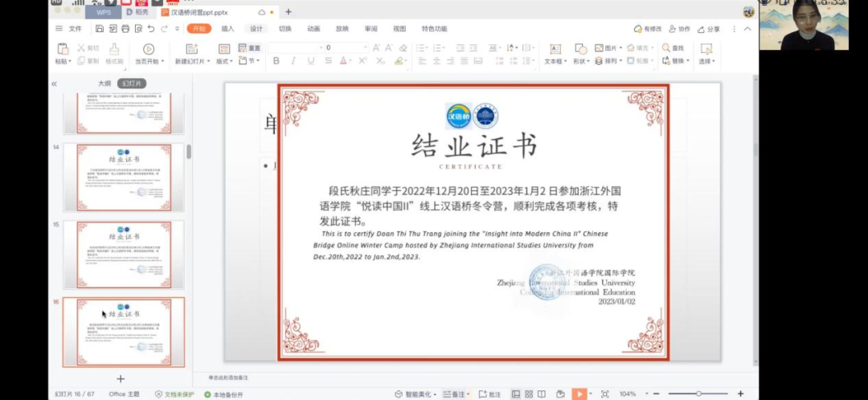This screenshot has width=868, height=400.
Task: Click the Reading View icon in status bar
Action: click(542, 394)
